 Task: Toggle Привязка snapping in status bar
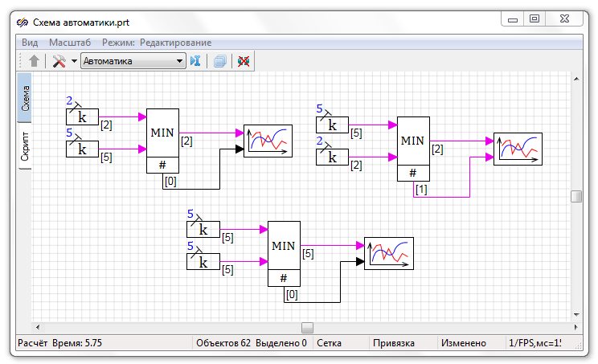394,343
